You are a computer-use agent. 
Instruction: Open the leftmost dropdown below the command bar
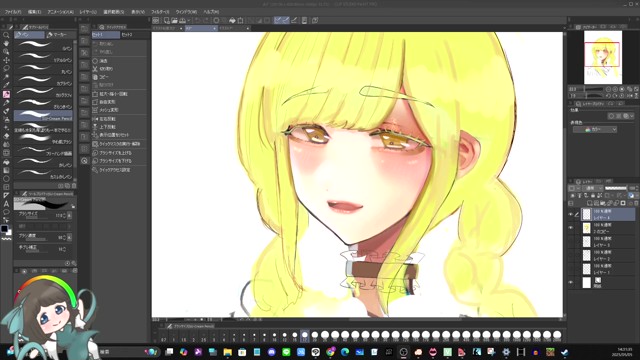(x=167, y=28)
